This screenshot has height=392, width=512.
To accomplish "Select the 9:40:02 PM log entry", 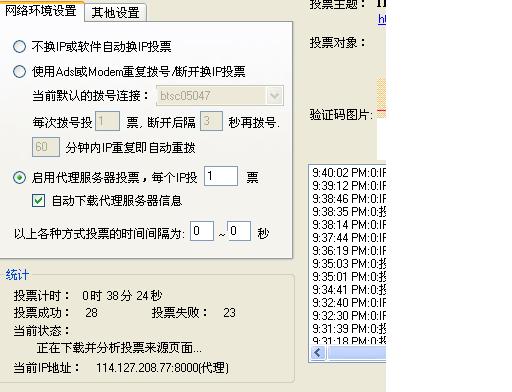I will [x=349, y=173].
